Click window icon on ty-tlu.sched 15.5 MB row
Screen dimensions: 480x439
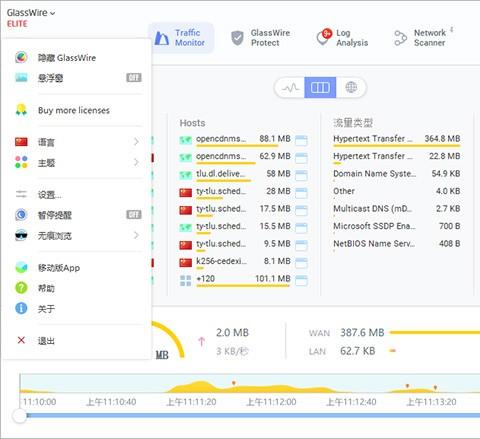tap(301, 228)
